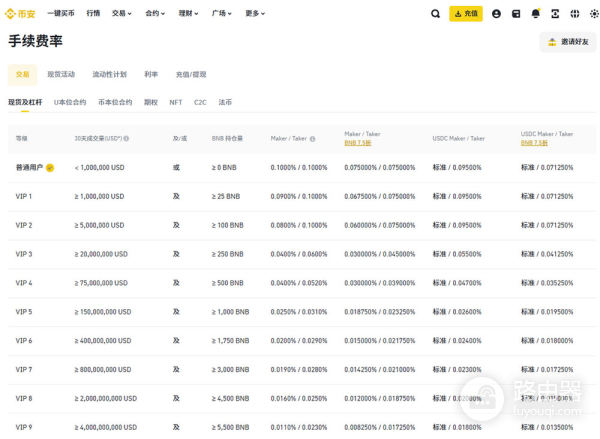
Task: Switch to the 利率 tab
Action: tap(151, 75)
